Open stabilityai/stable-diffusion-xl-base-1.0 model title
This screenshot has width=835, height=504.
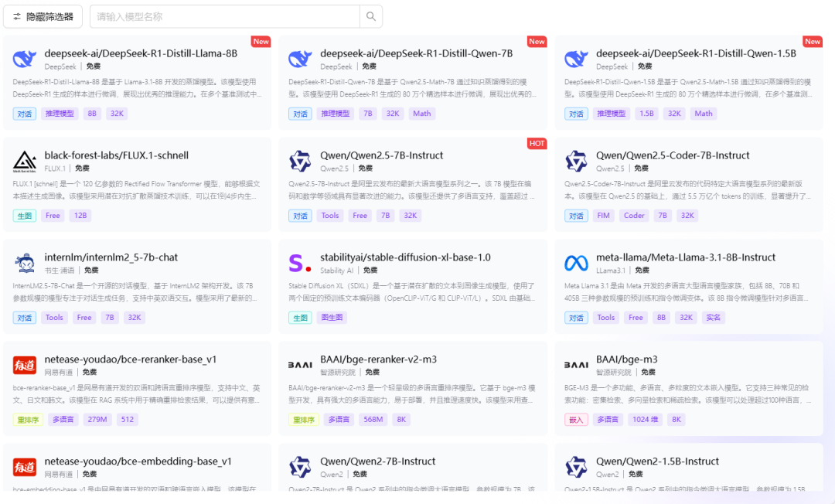point(405,257)
